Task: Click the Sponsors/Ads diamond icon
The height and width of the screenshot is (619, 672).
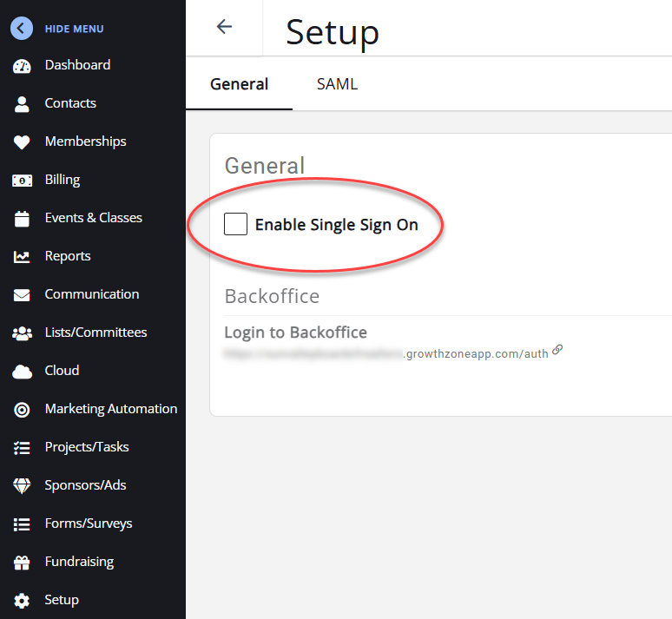Action: point(23,486)
